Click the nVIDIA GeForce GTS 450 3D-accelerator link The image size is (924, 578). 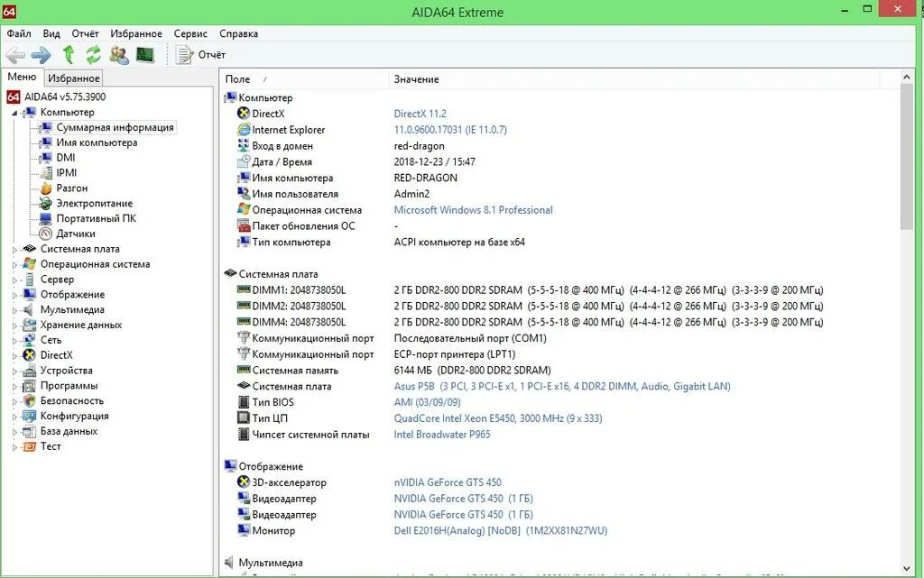point(448,482)
